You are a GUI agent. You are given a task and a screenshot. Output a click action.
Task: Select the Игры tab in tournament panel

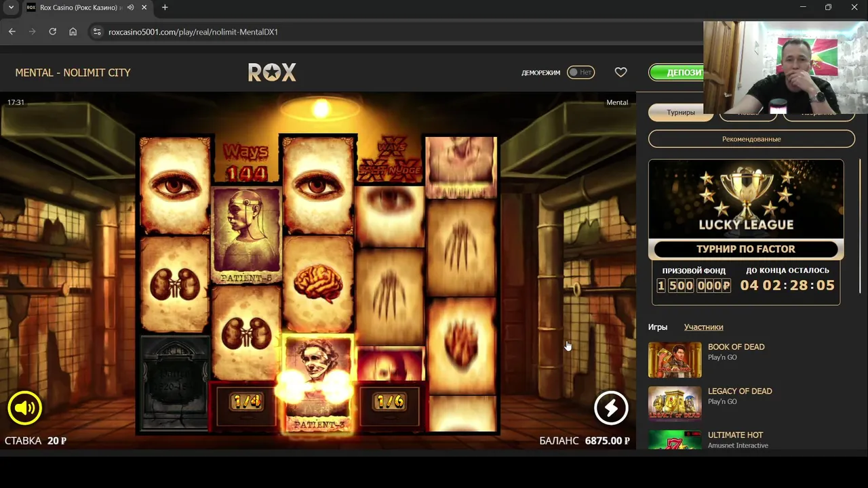658,327
